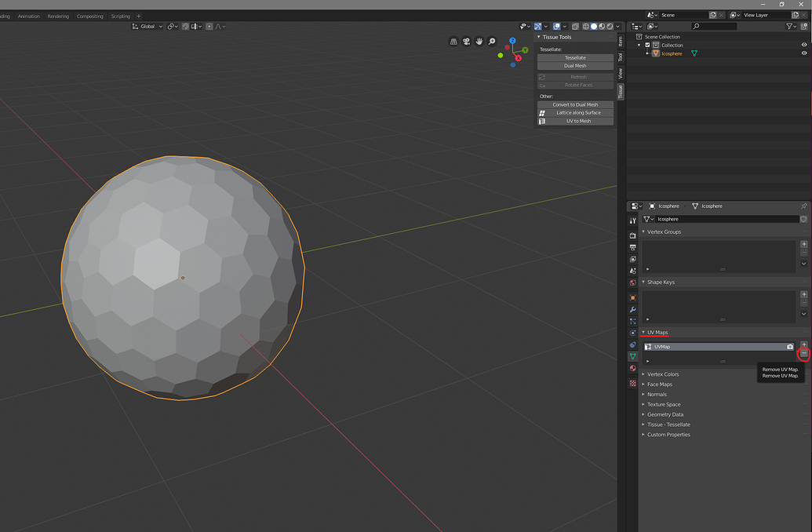Open the Render properties tab icon
This screenshot has width=812, height=532.
coord(633,235)
